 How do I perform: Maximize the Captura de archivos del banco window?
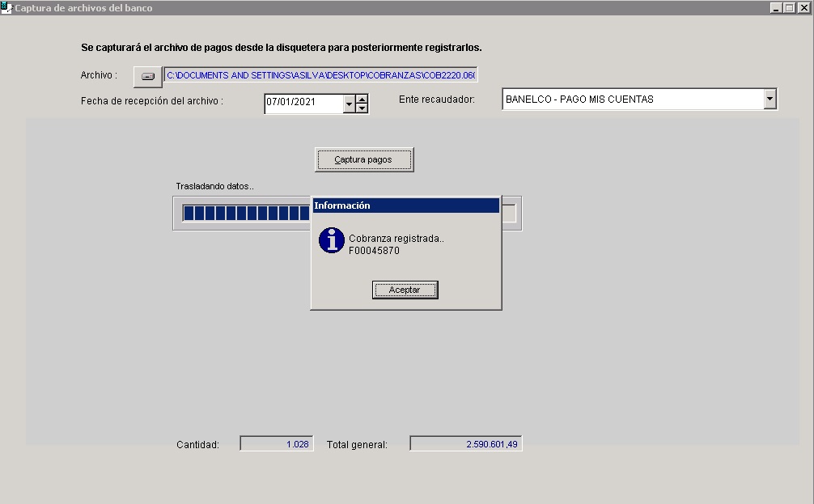pyautogui.click(x=788, y=7)
